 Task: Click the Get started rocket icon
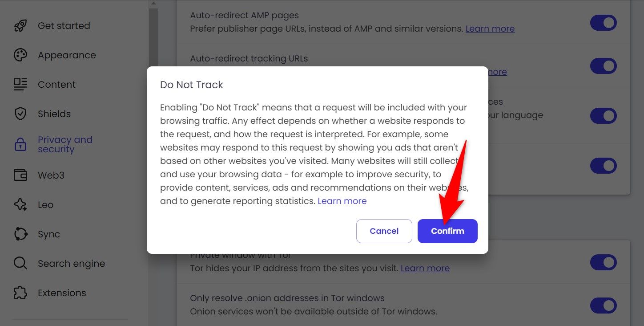click(20, 25)
